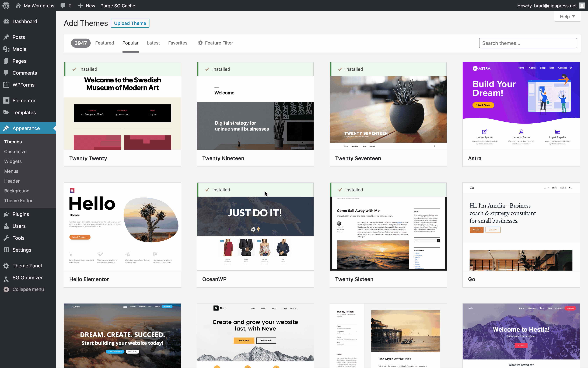Click the My Wordpress site name link
Screen dimensions: 588x368
click(39, 6)
